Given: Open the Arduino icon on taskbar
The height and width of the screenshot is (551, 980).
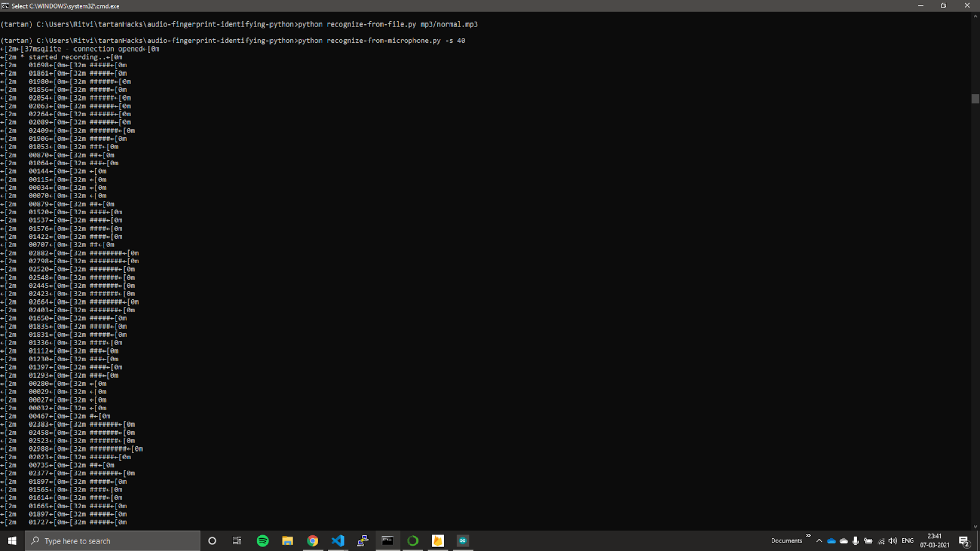Looking at the screenshot, I should (x=463, y=541).
